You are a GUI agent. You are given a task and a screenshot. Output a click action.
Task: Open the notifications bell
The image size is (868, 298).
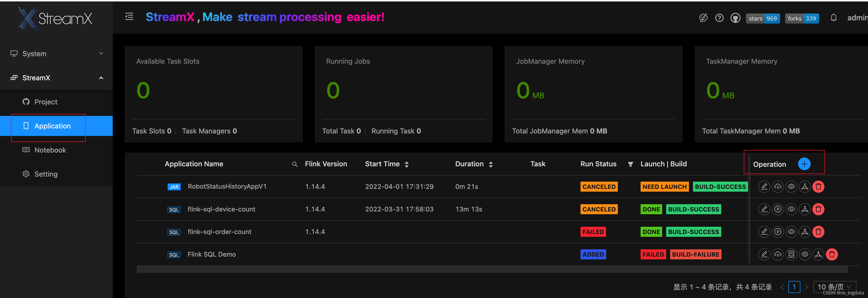pyautogui.click(x=833, y=18)
